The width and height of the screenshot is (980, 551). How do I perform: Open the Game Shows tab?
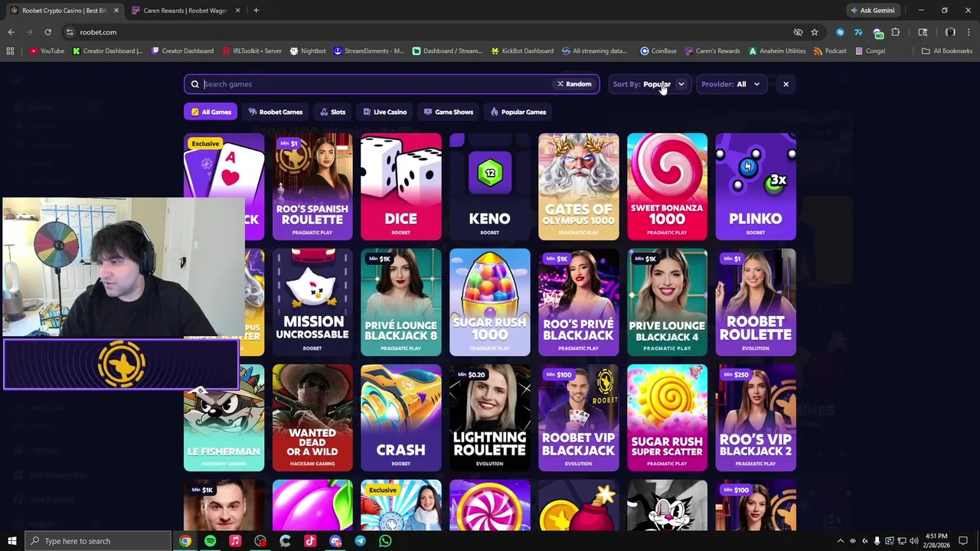coord(449,112)
